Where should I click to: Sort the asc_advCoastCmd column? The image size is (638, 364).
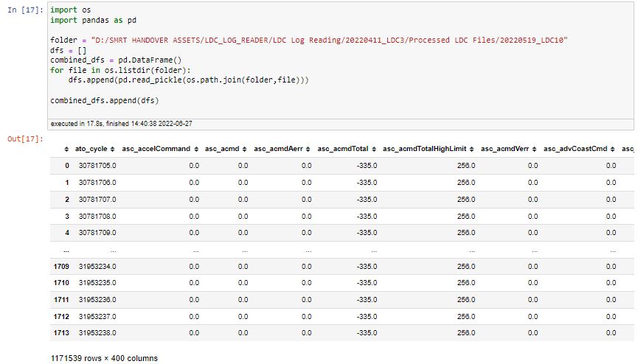(x=612, y=150)
